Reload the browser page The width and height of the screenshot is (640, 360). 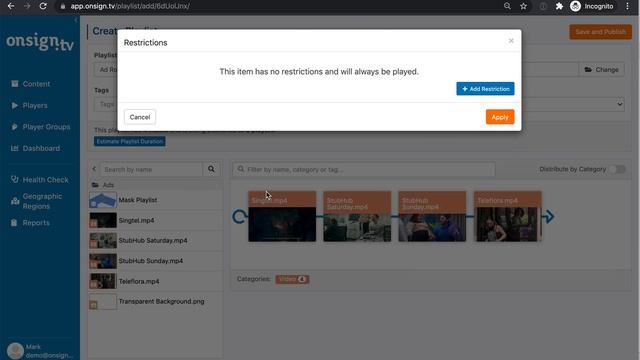pos(43,6)
